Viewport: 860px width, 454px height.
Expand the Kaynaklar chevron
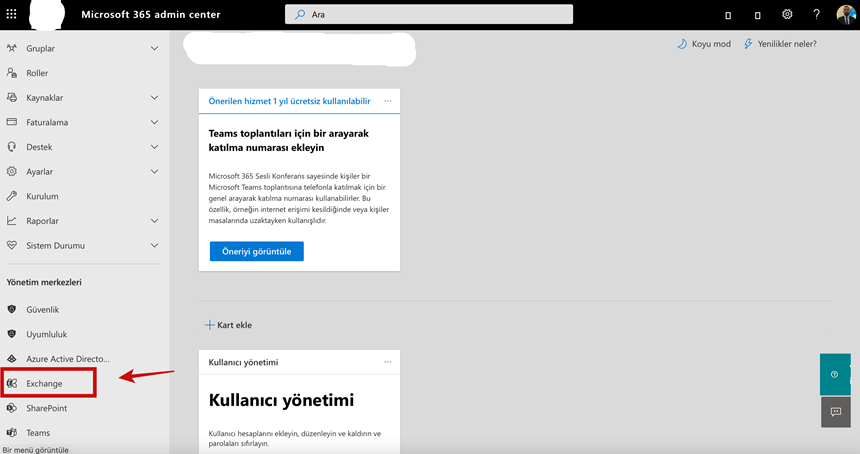pyautogui.click(x=155, y=98)
